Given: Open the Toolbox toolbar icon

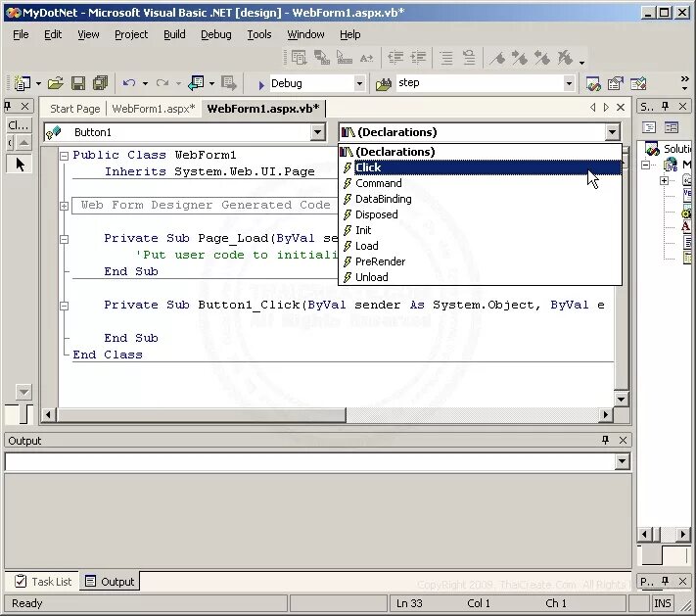Looking at the screenshot, I should click(x=638, y=83).
